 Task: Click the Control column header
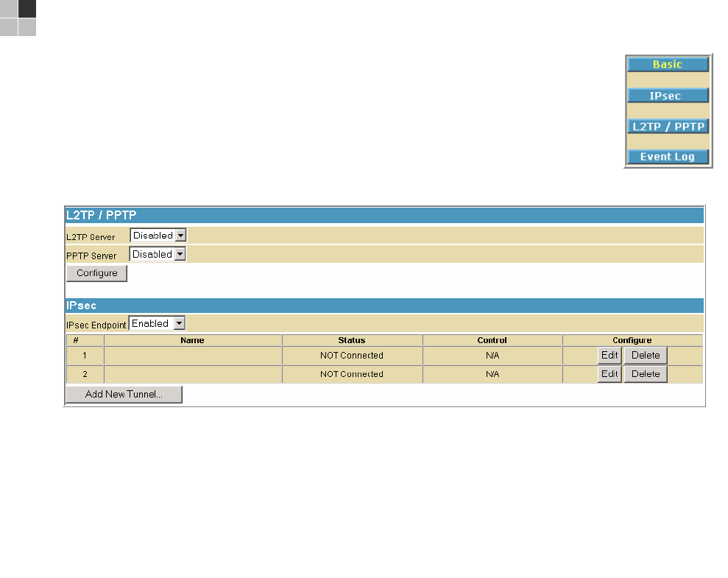click(x=492, y=340)
